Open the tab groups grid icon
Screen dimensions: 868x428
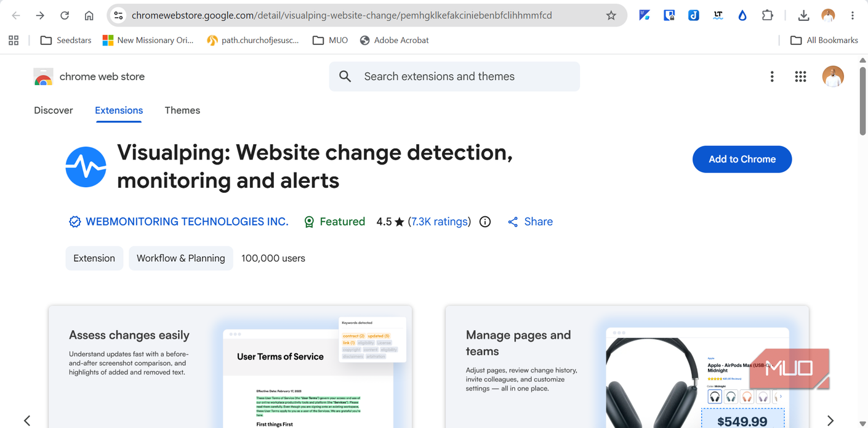tap(14, 40)
